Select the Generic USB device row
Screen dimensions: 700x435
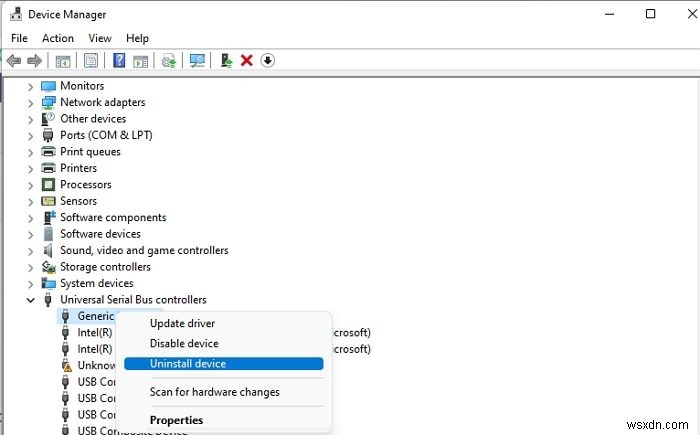tap(96, 316)
